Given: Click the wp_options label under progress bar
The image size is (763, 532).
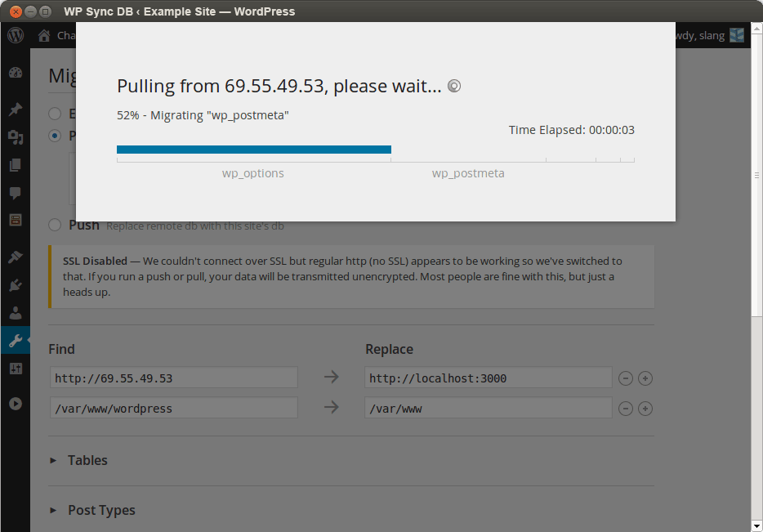Looking at the screenshot, I should click(x=253, y=173).
